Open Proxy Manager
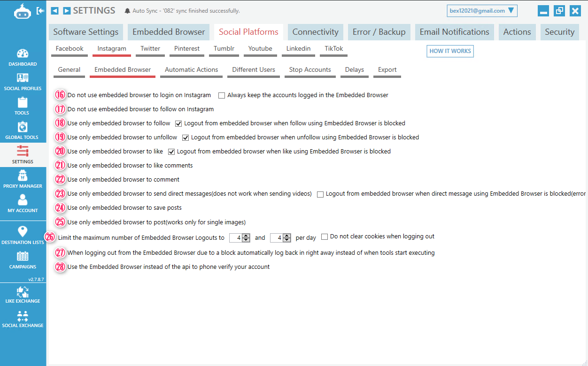The width and height of the screenshot is (588, 366). 23,179
